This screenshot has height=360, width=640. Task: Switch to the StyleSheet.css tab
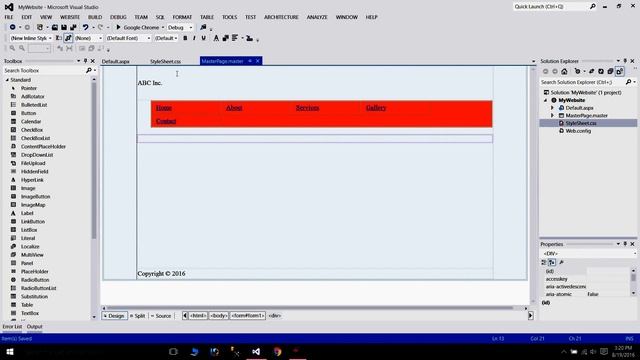(x=165, y=61)
